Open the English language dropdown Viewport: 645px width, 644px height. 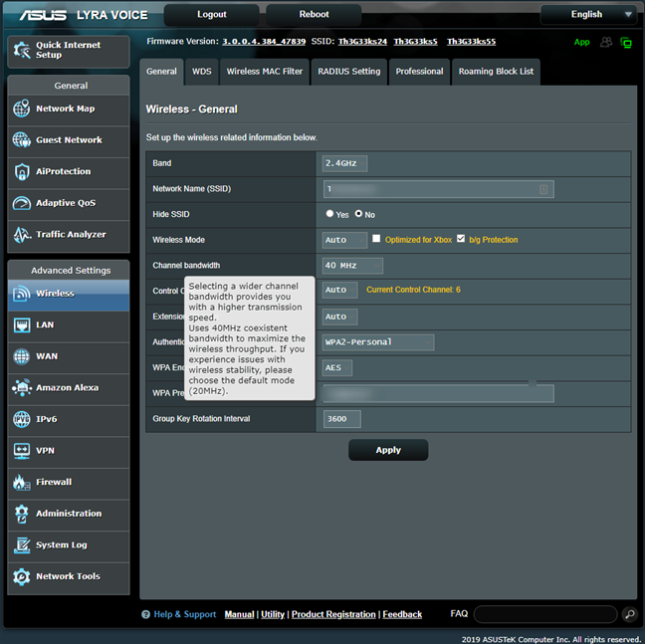point(588,14)
